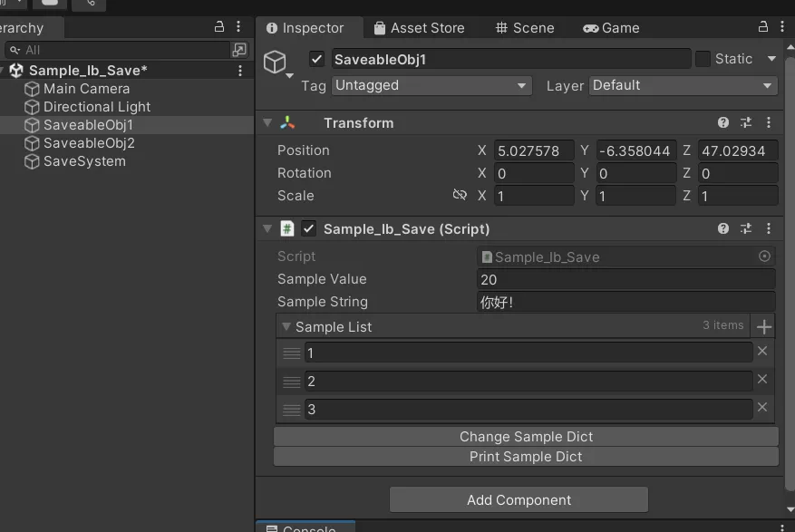
Task: Open Static flags dropdown arrow
Action: pyautogui.click(x=771, y=59)
